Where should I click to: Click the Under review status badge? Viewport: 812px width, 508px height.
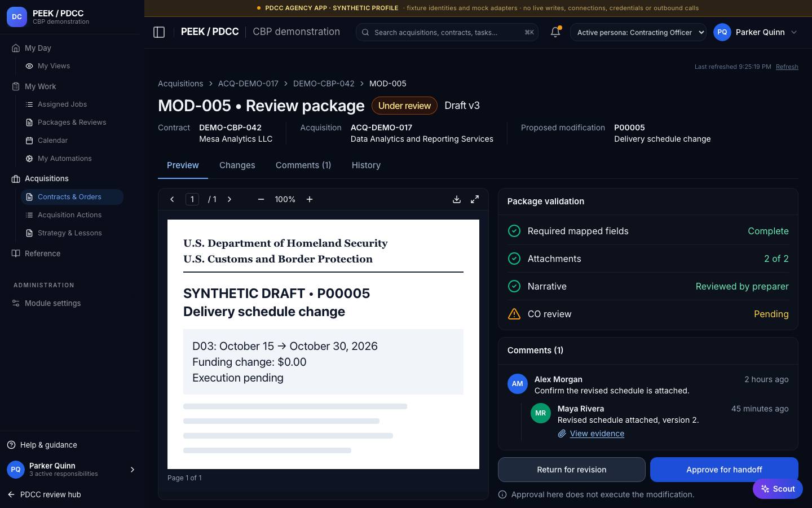[404, 106]
